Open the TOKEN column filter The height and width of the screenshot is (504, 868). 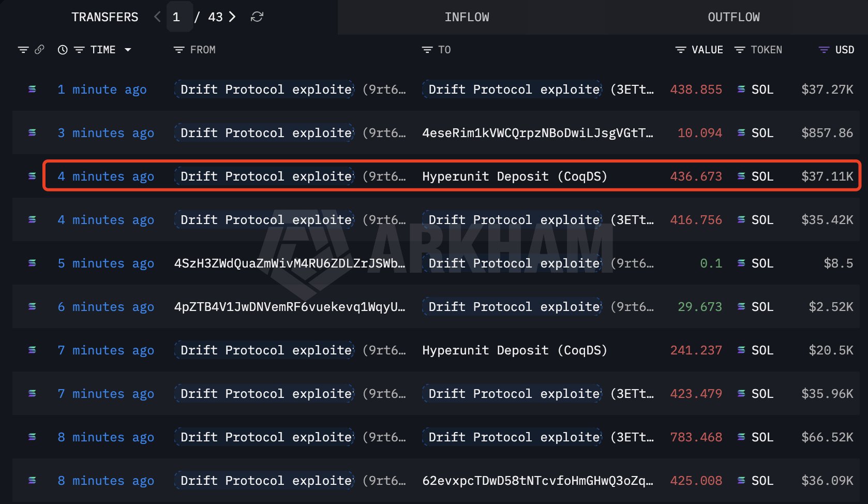pyautogui.click(x=740, y=50)
